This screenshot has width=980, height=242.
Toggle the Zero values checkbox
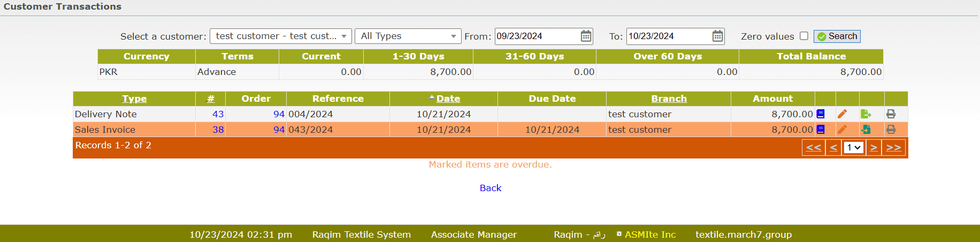coord(803,36)
